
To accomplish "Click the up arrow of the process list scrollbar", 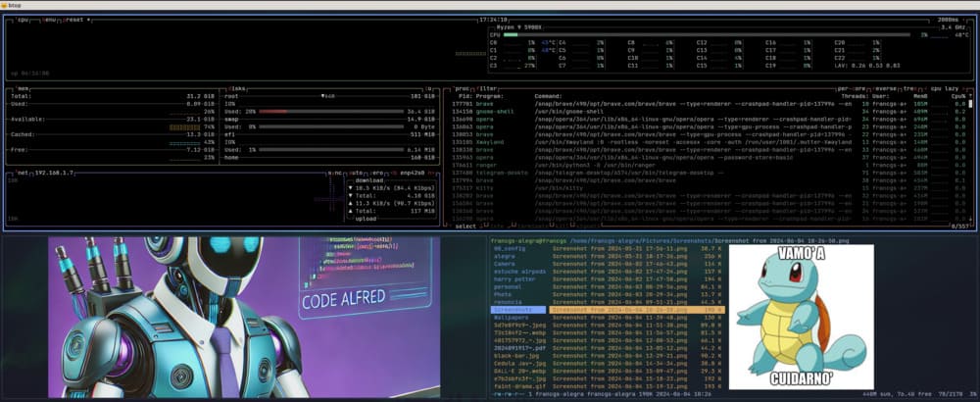I will point(970,97).
